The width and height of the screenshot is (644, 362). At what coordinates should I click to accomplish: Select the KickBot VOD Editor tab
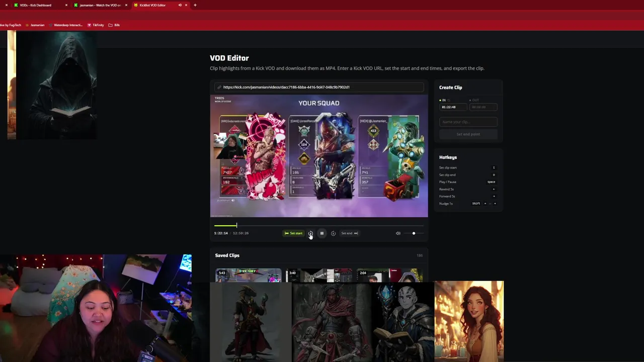tap(153, 5)
